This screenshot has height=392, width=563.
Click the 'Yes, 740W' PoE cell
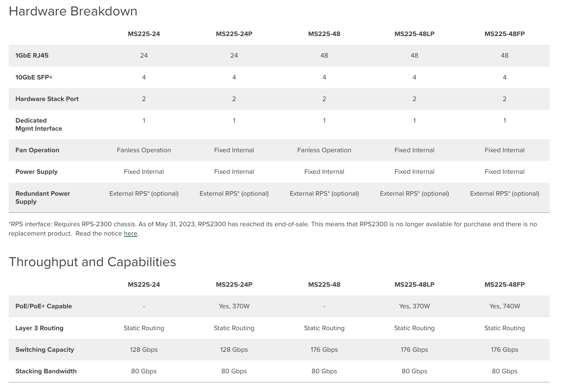tap(504, 306)
